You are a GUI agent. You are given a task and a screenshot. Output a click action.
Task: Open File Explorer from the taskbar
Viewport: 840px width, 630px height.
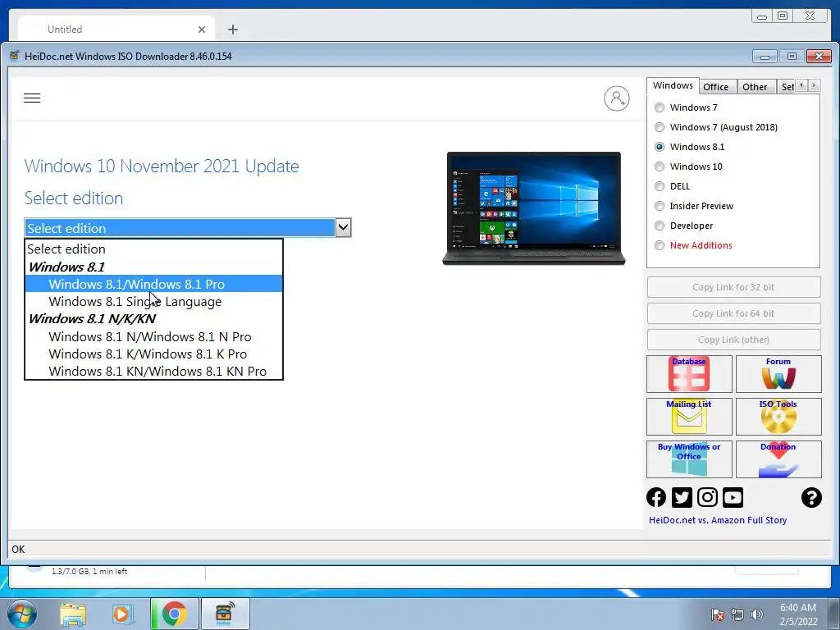coord(73,614)
